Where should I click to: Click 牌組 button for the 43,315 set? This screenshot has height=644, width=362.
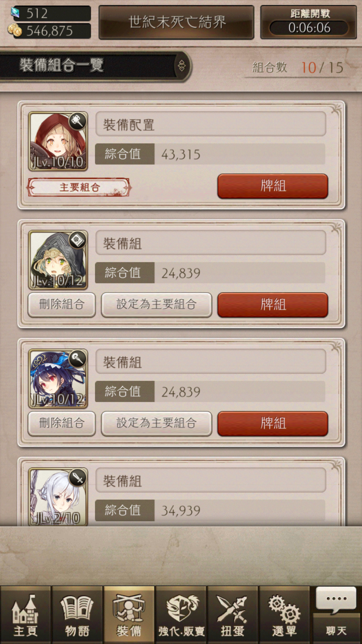273,186
